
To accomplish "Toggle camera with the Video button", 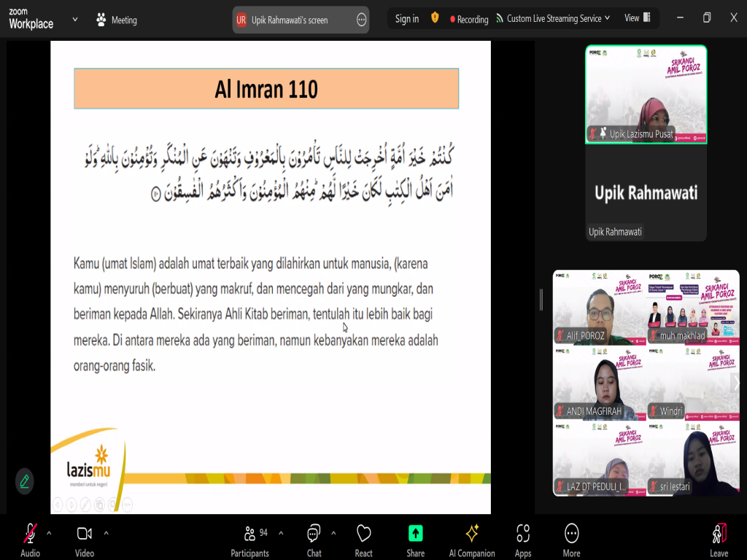I will (x=85, y=540).
